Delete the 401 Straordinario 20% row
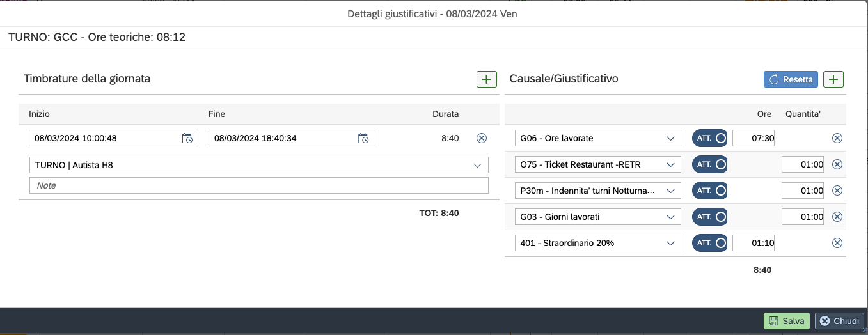868x335 pixels. (837, 243)
